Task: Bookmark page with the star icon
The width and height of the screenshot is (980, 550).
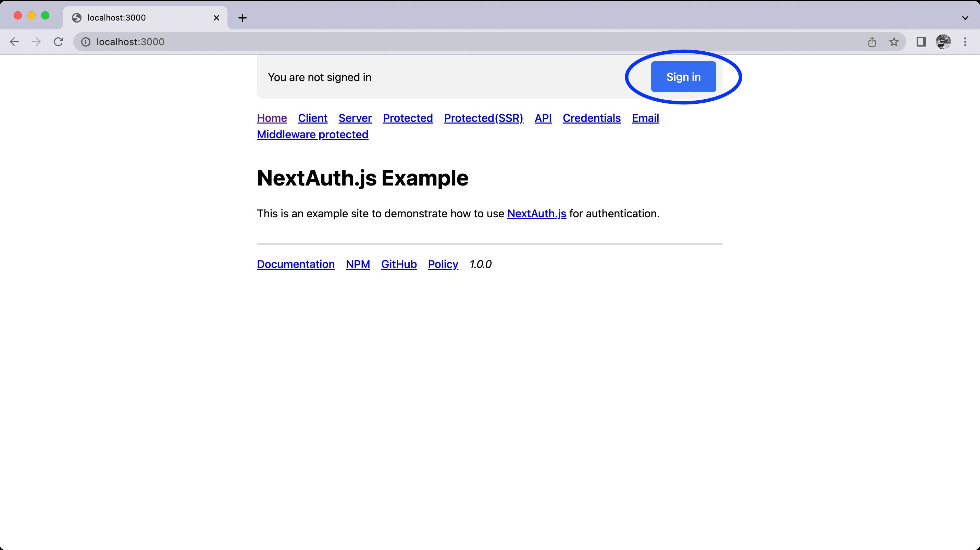Action: click(x=894, y=42)
